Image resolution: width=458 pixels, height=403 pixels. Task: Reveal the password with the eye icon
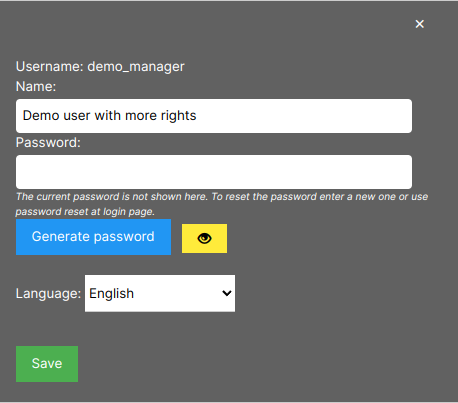(204, 238)
